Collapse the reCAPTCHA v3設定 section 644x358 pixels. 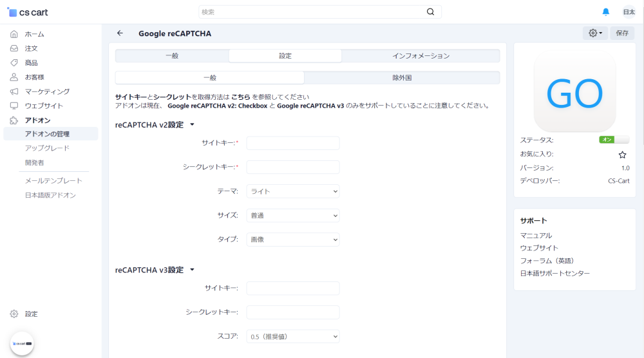coord(155,270)
